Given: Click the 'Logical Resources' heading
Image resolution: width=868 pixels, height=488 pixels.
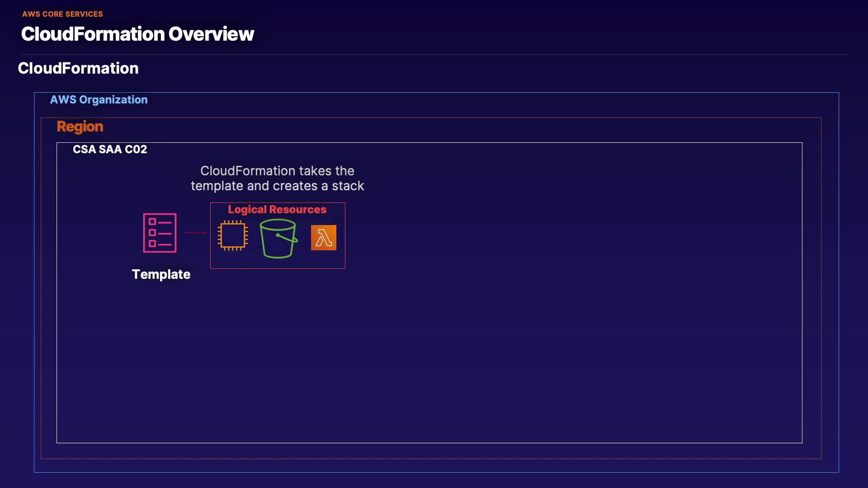Looking at the screenshot, I should click(x=277, y=210).
